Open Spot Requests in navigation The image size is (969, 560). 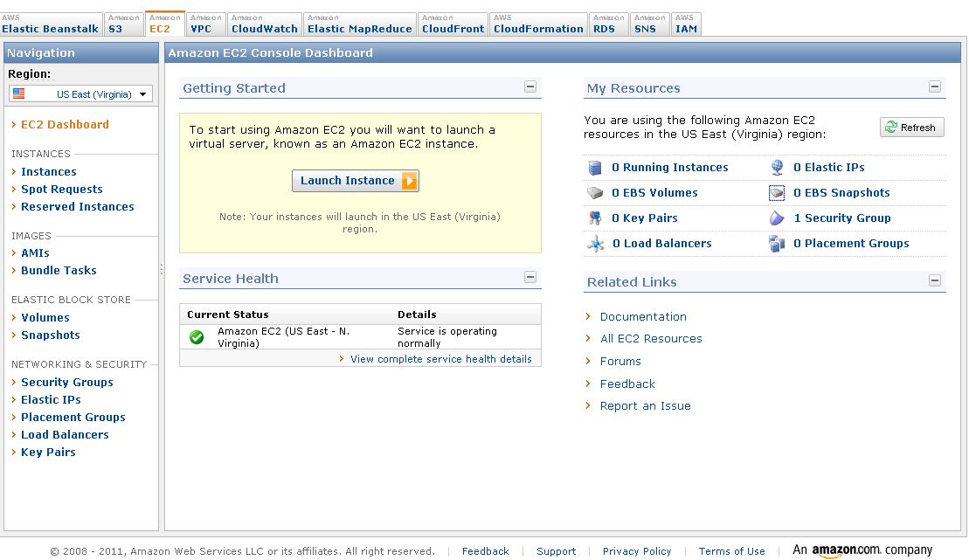click(x=62, y=189)
